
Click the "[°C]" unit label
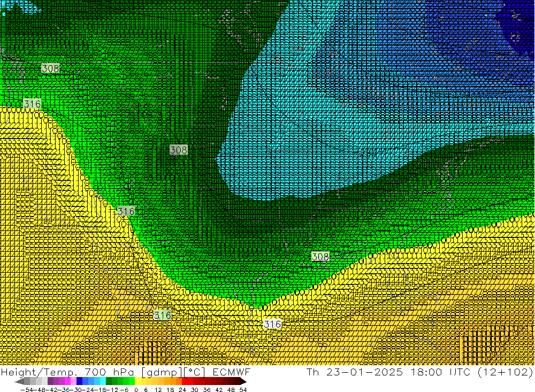pyautogui.click(x=194, y=372)
